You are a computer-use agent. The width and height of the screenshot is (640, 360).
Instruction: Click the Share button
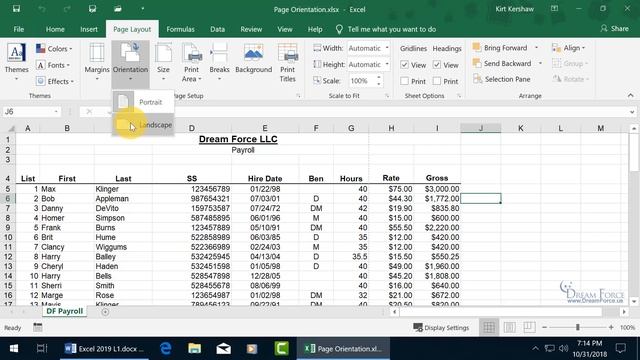click(615, 29)
